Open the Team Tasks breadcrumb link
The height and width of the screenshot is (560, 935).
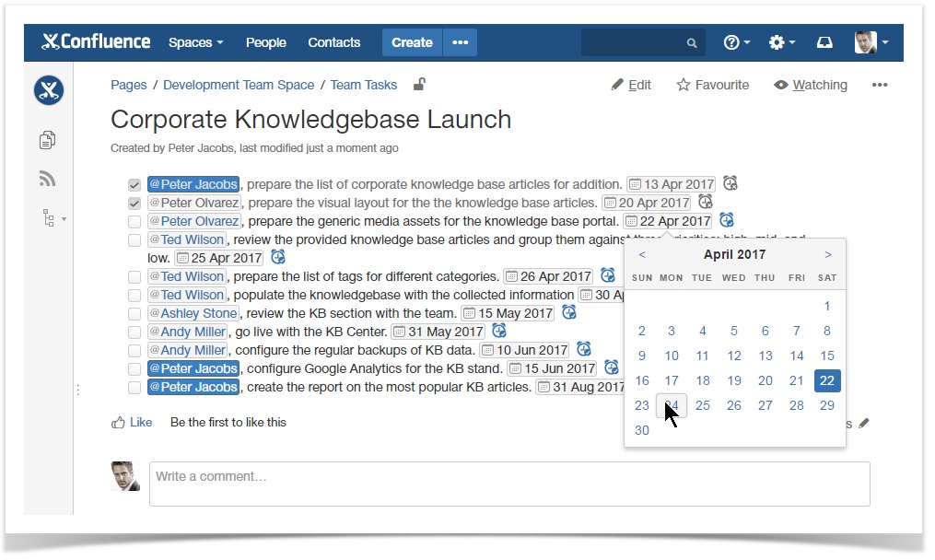tap(363, 85)
